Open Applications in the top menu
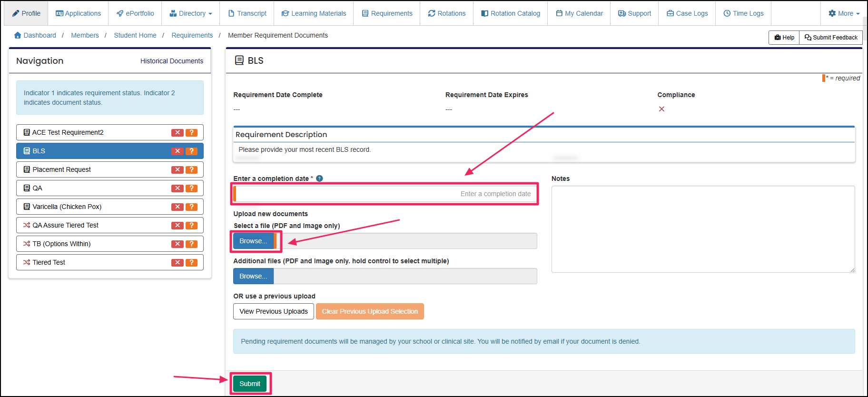Screen dimensions: 868x397 pyautogui.click(x=79, y=13)
